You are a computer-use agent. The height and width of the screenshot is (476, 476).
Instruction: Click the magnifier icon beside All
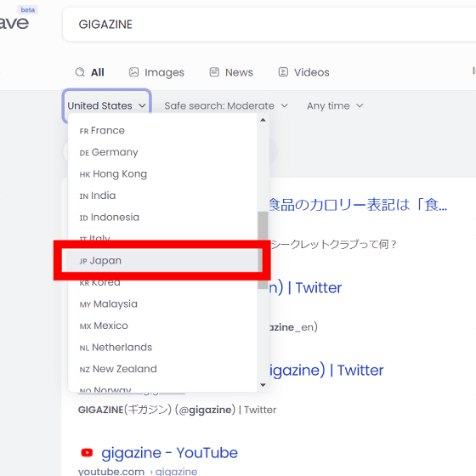coord(80,72)
